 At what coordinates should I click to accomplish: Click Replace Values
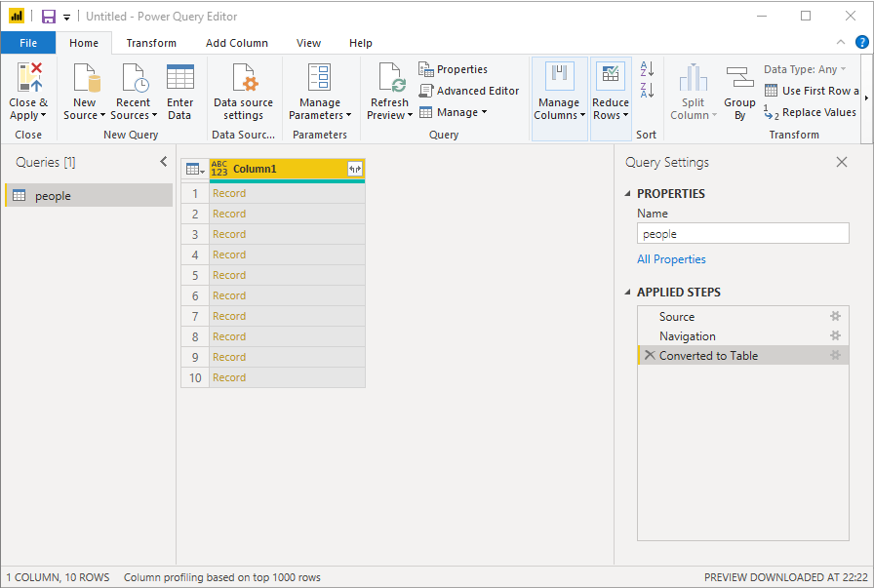[810, 112]
